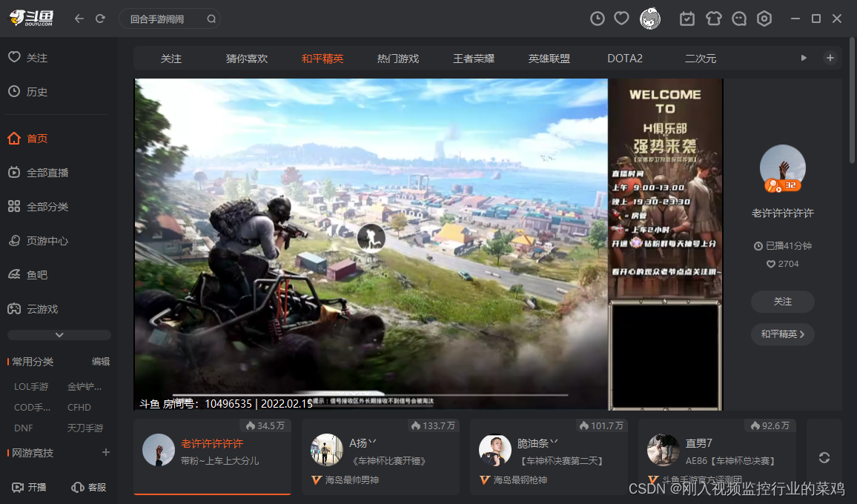The height and width of the screenshot is (504, 857).
Task: Switch to the DOTA2 tab
Action: [x=625, y=59]
